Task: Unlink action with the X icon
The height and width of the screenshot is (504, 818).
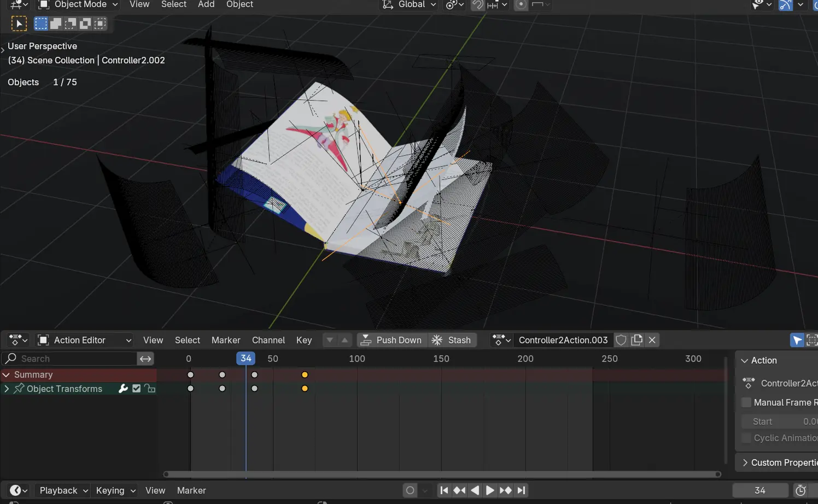Action: tap(652, 340)
